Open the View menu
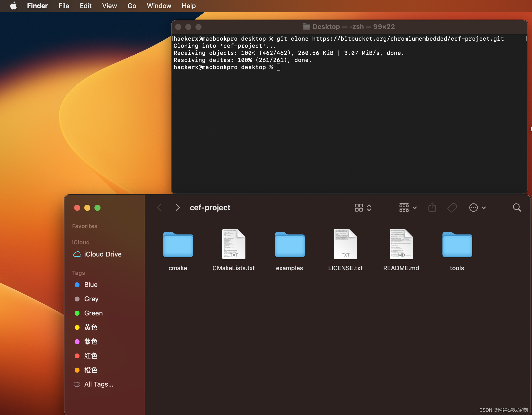 109,6
